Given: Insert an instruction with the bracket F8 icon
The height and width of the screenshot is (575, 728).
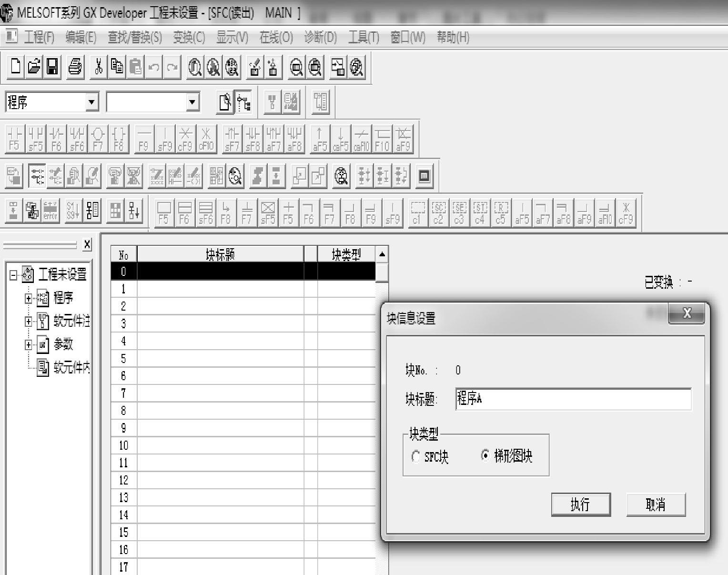Looking at the screenshot, I should point(119,139).
